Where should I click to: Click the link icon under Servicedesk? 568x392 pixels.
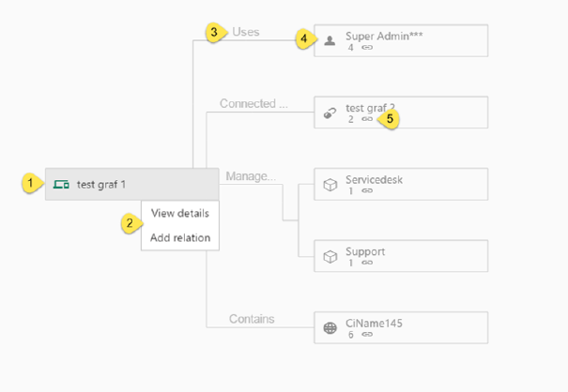coord(366,190)
